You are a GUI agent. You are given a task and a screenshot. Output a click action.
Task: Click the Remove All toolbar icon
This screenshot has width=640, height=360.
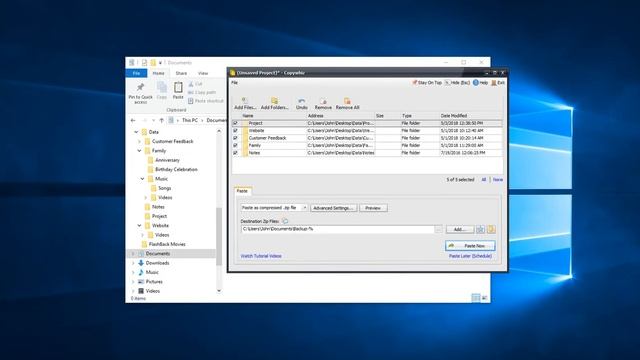pos(347,101)
